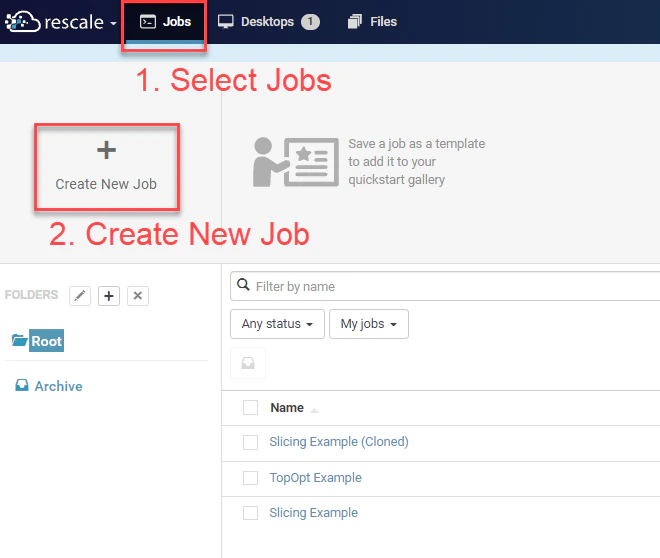Open the Any status dropdown
660x558 pixels.
277,324
